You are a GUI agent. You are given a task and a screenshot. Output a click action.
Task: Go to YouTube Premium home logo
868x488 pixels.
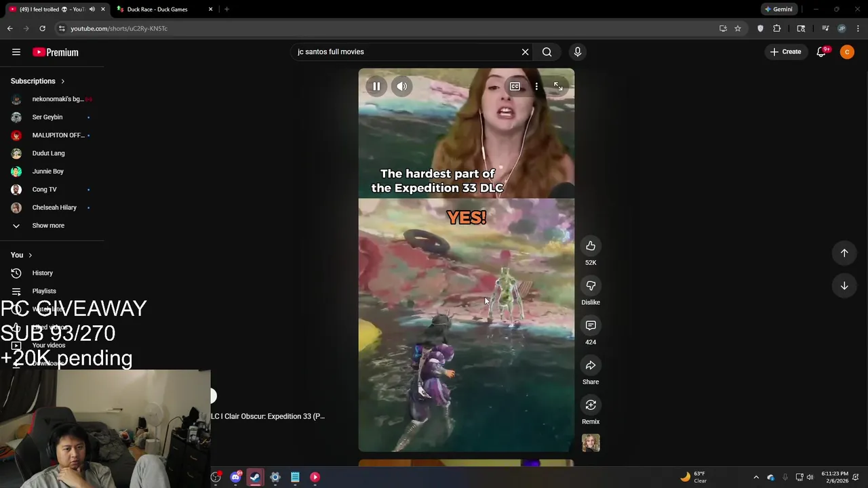[56, 52]
